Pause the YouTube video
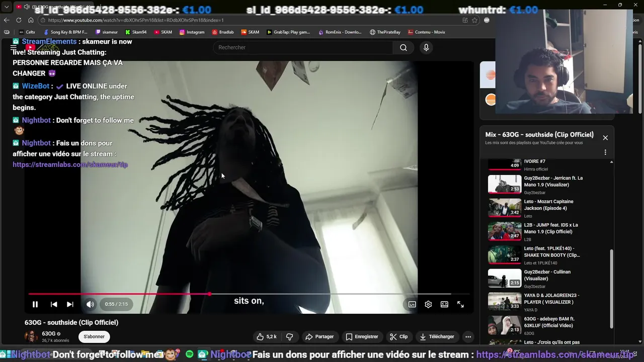 pos(35,304)
